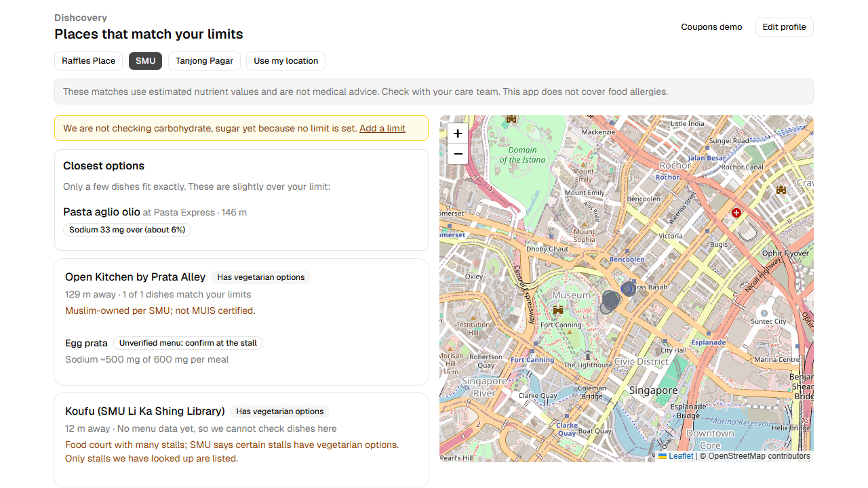The image size is (868, 488).
Task: Switch location to Tanjong Pagar
Action: coord(204,61)
